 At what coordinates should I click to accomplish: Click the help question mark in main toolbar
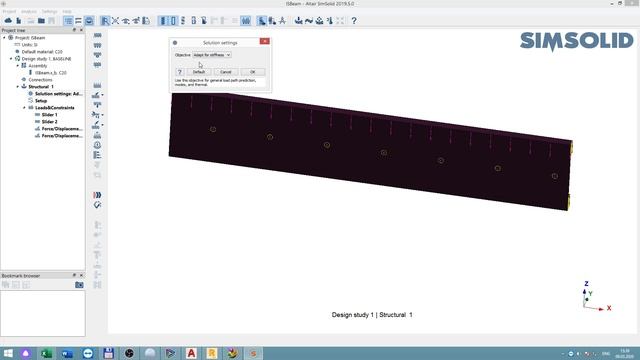[x=354, y=20]
